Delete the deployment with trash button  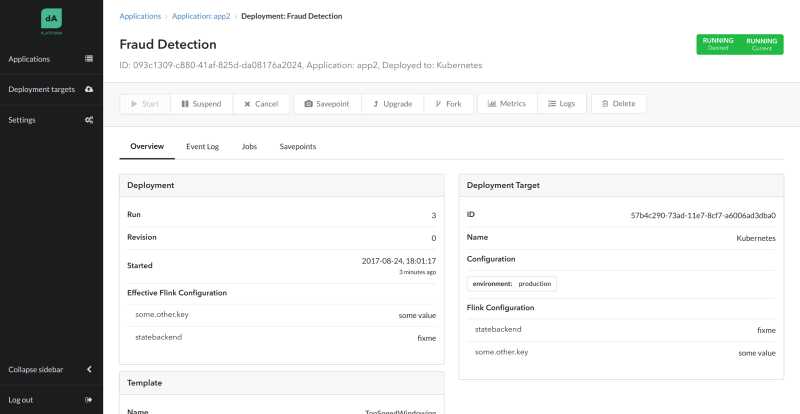pyautogui.click(x=618, y=104)
